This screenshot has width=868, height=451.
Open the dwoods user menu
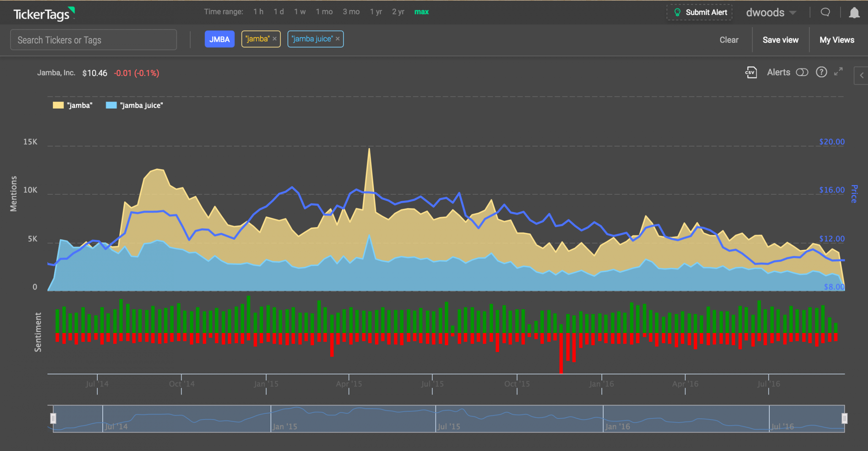pos(771,13)
